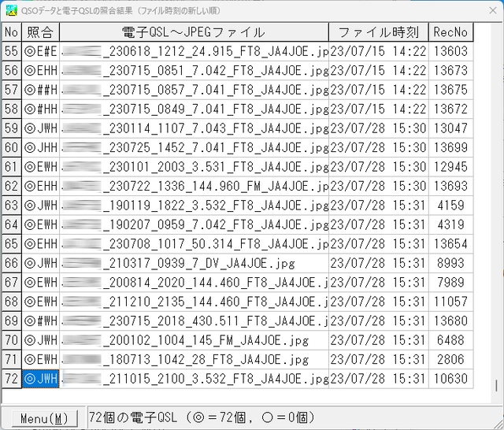The image size is (504, 430).
Task: Select row number 64
Action: [12, 224]
